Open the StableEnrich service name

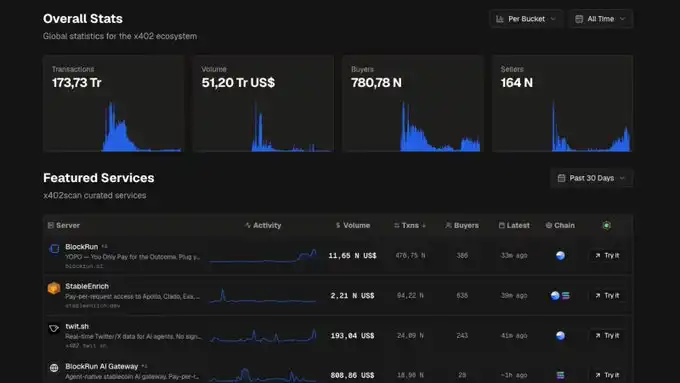(x=87, y=286)
